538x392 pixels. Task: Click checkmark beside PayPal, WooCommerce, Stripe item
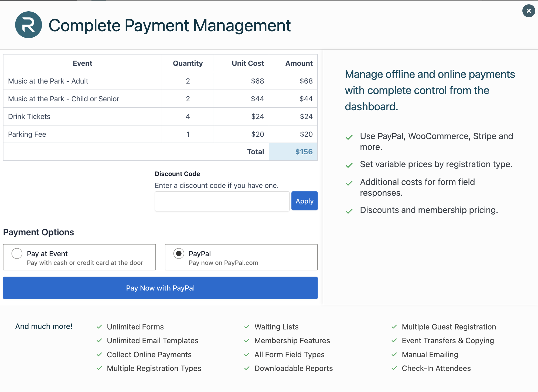pos(349,137)
